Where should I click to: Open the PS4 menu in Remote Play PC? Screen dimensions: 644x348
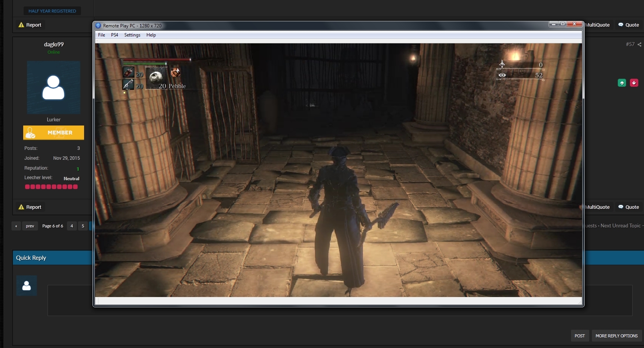pos(114,35)
